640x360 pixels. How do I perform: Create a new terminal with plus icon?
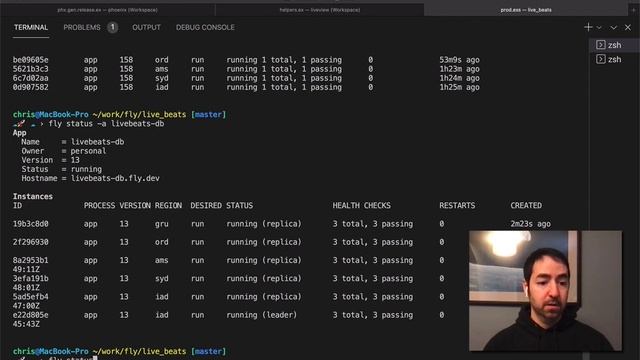pyautogui.click(x=588, y=27)
